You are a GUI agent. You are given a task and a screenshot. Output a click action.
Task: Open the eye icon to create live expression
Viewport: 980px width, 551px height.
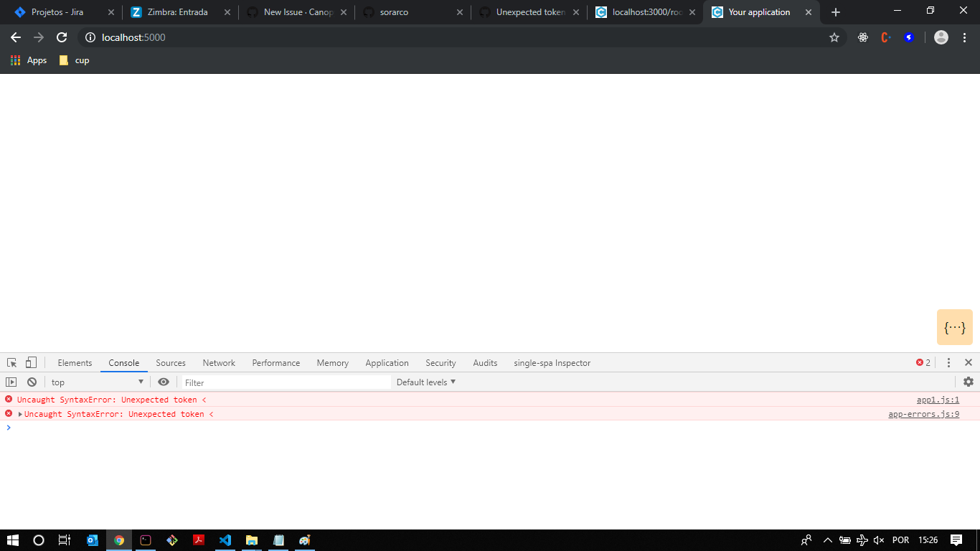[x=164, y=382]
